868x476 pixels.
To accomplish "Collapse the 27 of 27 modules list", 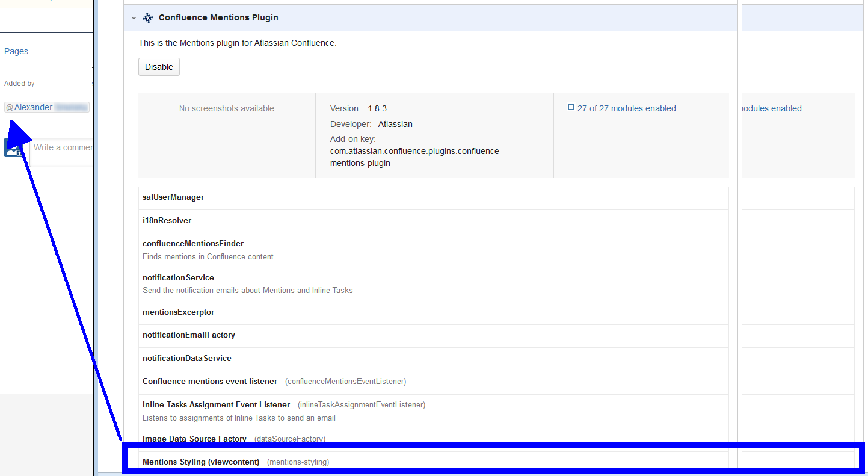I will pos(571,107).
